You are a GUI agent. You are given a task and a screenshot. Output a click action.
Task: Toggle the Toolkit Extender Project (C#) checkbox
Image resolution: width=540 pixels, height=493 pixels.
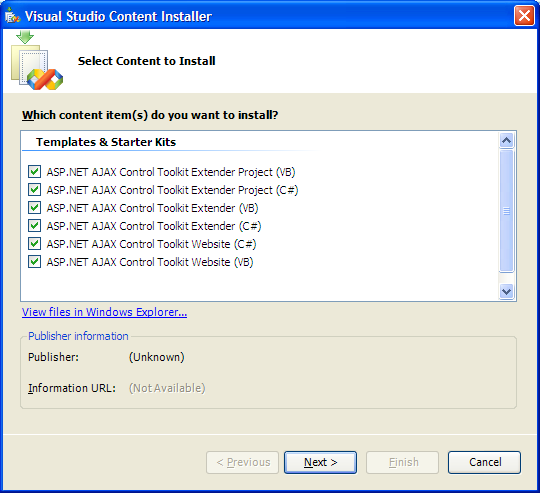[x=34, y=189]
